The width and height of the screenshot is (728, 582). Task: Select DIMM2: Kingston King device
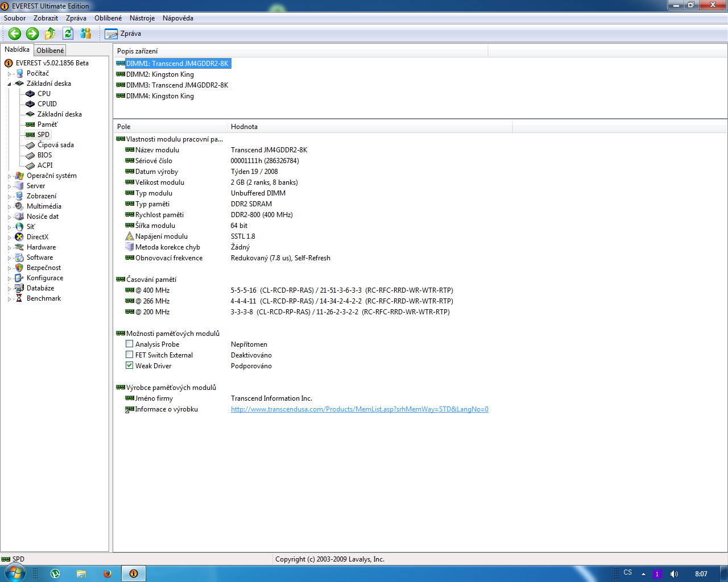coord(160,74)
